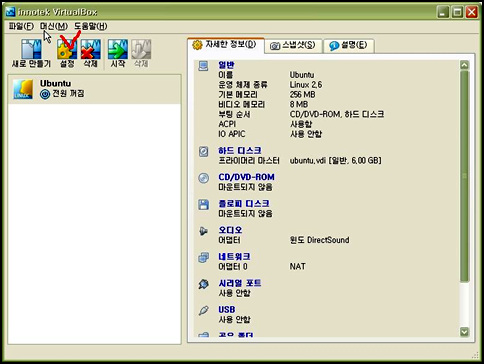Minimize the VirtualBox window
The image size is (484, 364).
coord(443,12)
